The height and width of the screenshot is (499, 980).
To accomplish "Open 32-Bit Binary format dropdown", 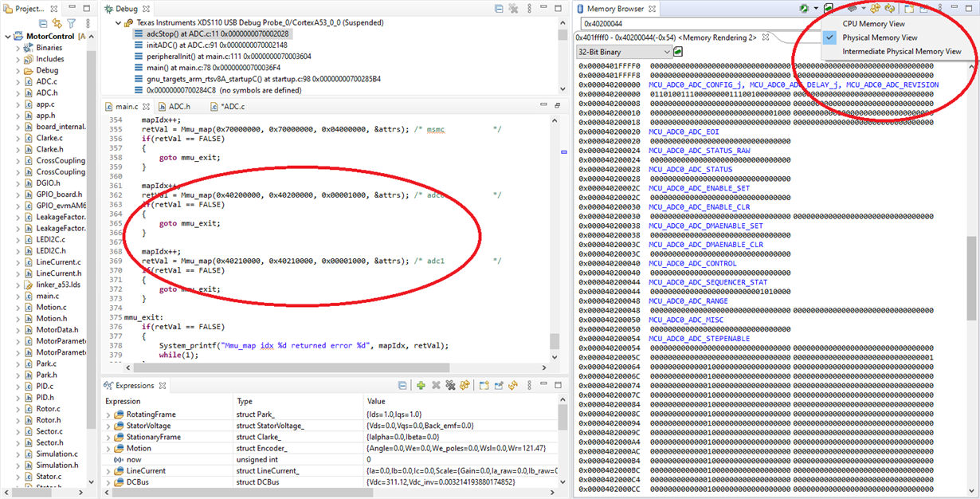I will pyautogui.click(x=623, y=51).
